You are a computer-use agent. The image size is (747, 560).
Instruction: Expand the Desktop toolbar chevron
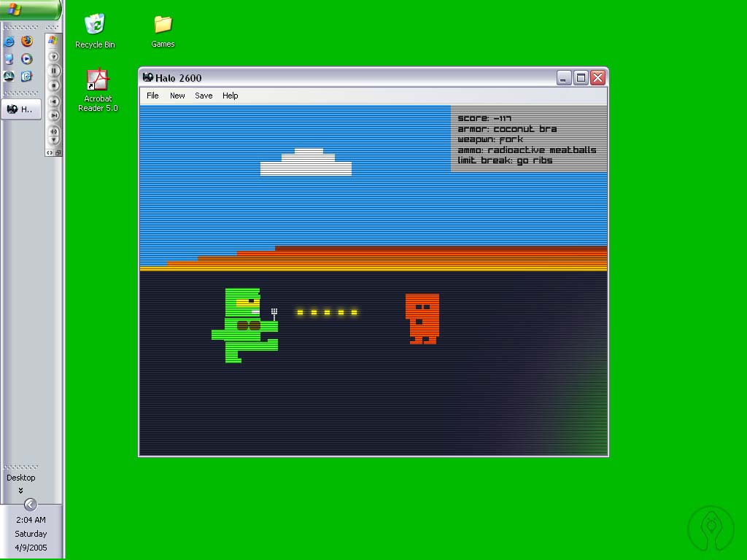(x=20, y=491)
